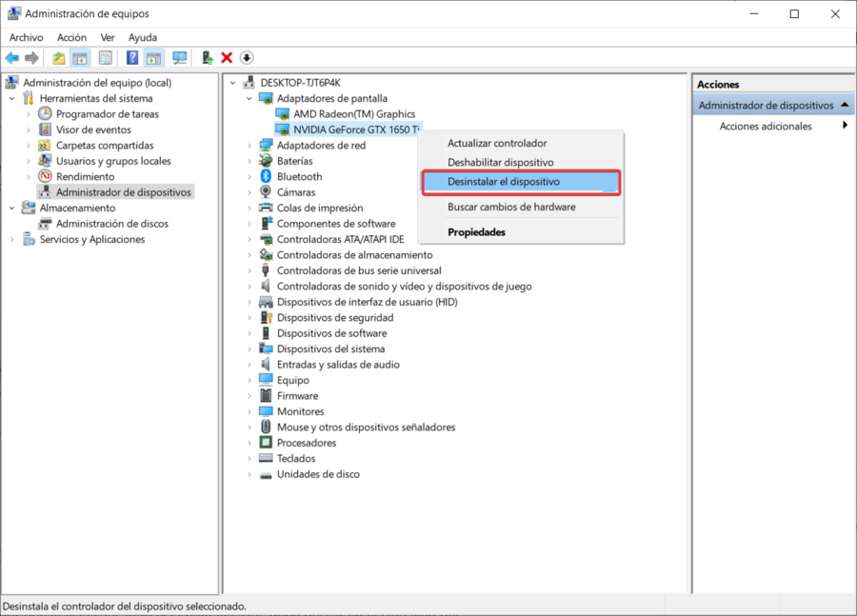Click the red X uninstall toolbar icon
This screenshot has width=857, height=616.
click(x=227, y=57)
